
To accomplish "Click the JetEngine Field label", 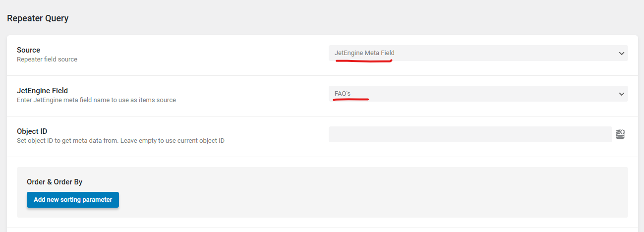I will point(42,91).
